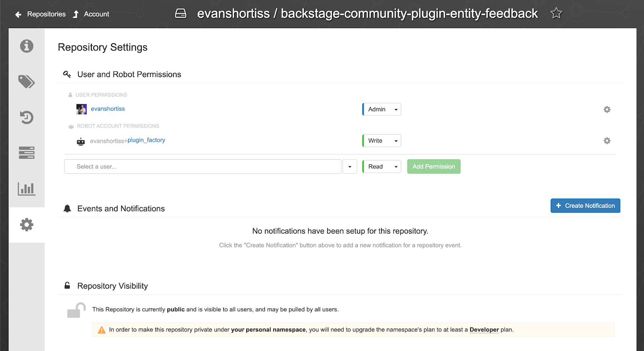Click the Events and Notifications bell icon
644x351 pixels.
[x=67, y=208]
